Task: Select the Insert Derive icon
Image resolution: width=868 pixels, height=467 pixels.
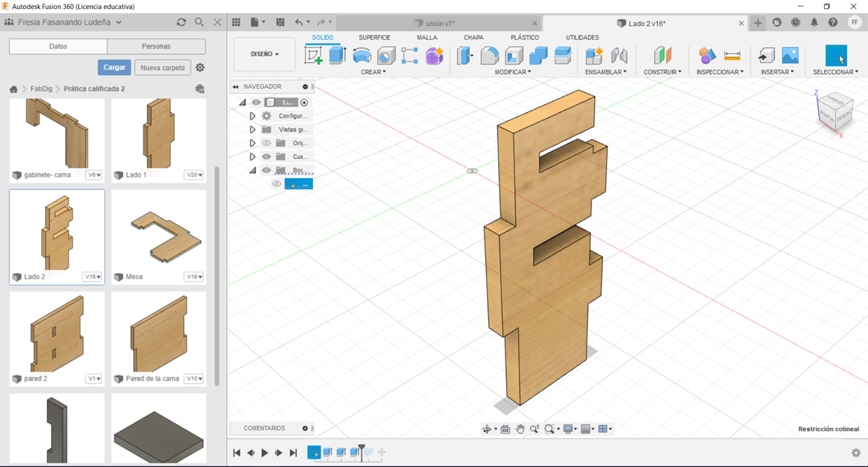Action: (x=766, y=55)
